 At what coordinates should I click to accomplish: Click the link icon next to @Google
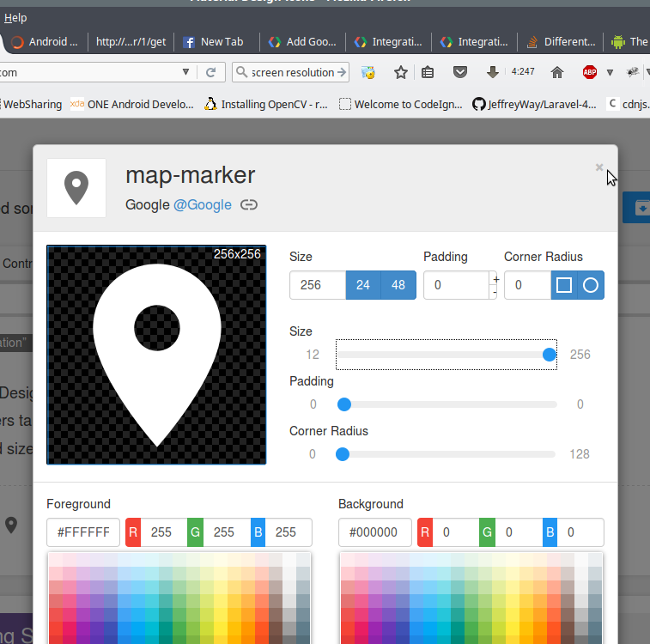click(249, 204)
